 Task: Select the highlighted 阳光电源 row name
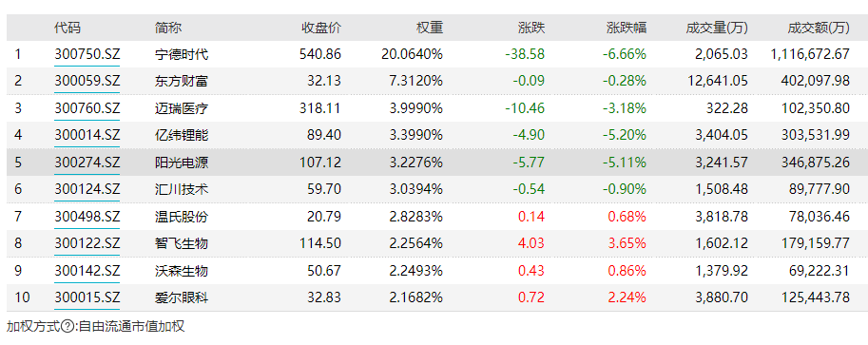click(x=182, y=163)
